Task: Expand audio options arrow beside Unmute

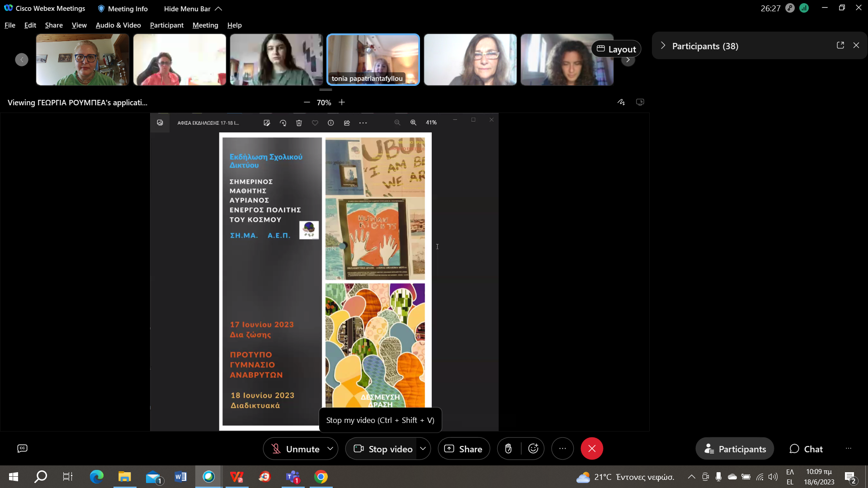Action: click(330, 449)
